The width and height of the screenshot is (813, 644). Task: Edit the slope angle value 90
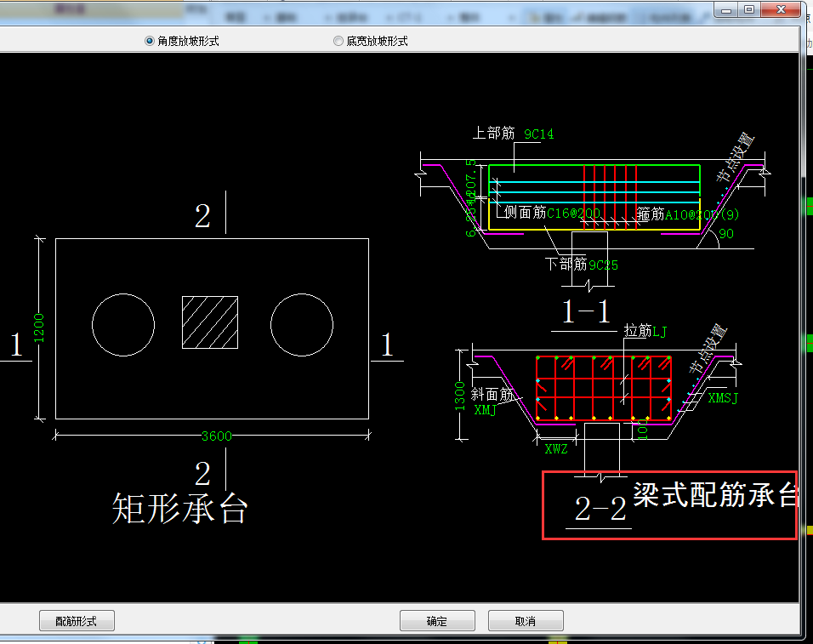point(726,234)
